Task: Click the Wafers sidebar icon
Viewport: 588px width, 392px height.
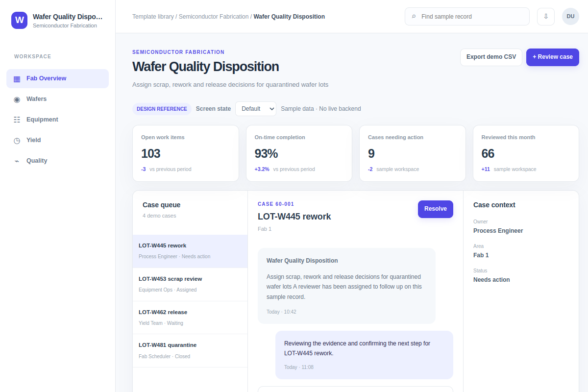Action: (x=17, y=99)
